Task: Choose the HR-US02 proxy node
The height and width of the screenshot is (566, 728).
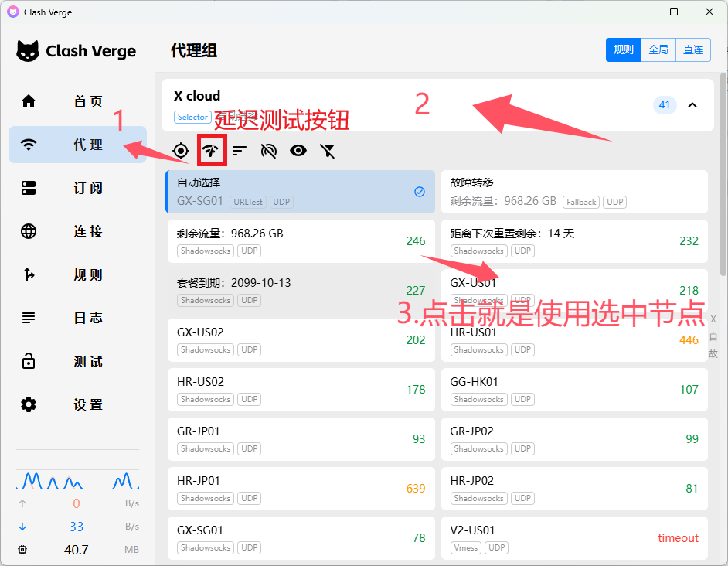Action: point(301,390)
